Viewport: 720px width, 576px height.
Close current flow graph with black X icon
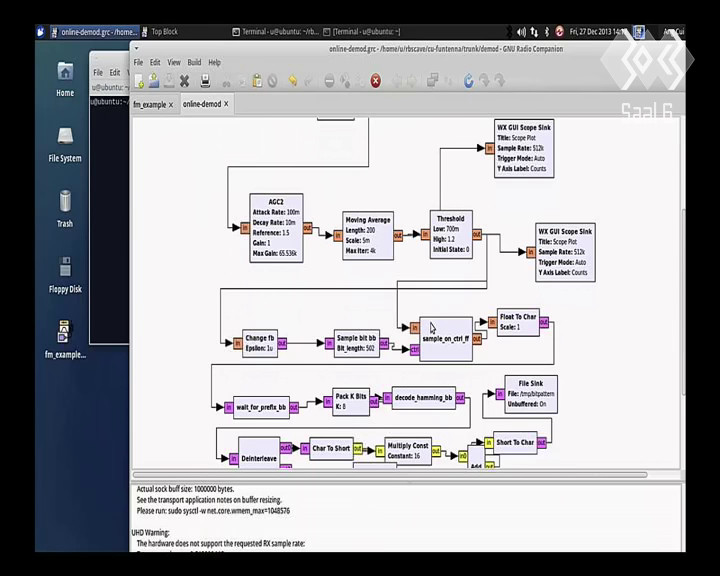click(x=185, y=81)
